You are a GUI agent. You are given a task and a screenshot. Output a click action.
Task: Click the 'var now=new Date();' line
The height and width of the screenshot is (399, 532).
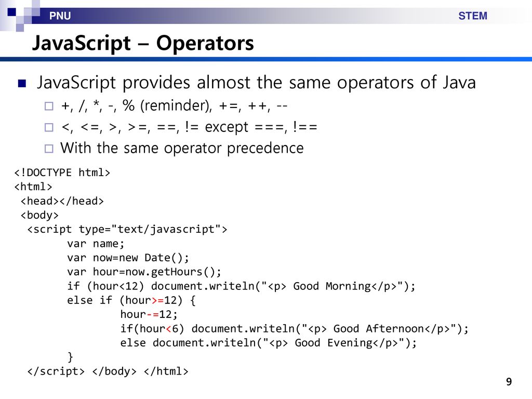click(x=128, y=258)
